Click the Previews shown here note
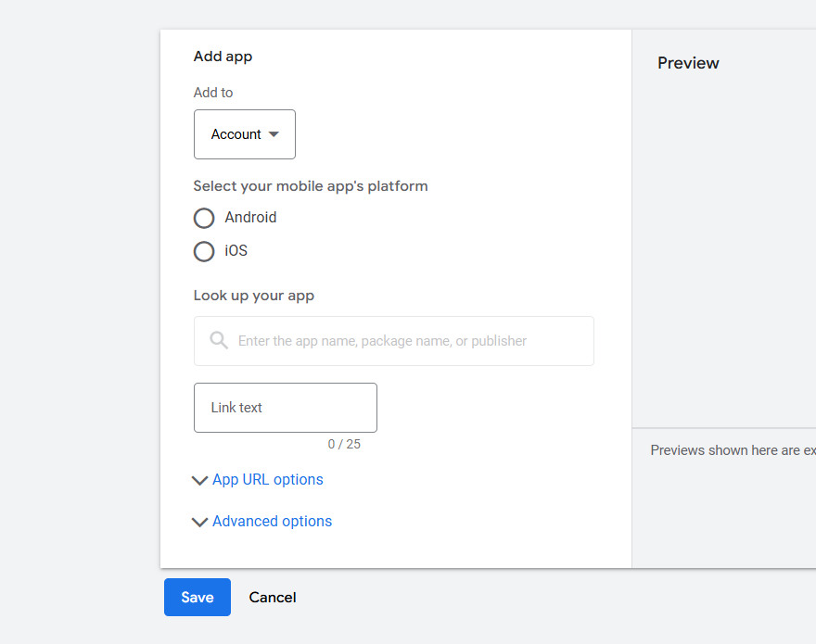The width and height of the screenshot is (816, 644). click(733, 450)
